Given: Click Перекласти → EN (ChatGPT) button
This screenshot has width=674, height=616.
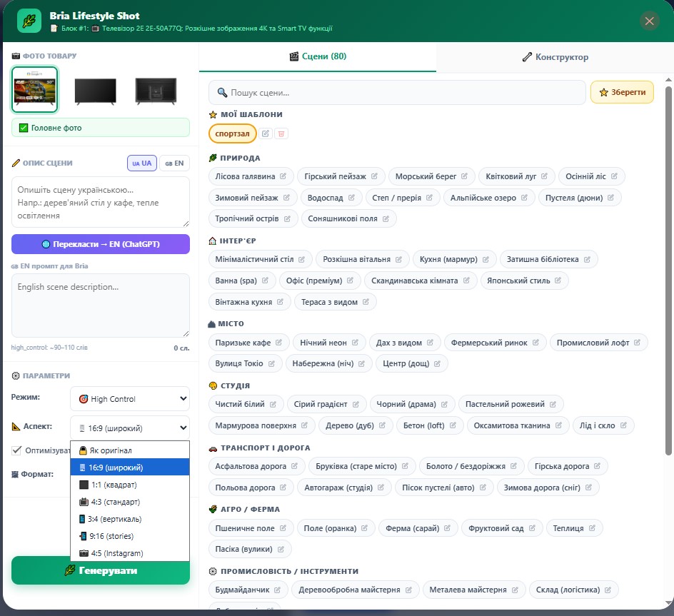Looking at the screenshot, I should [101, 244].
